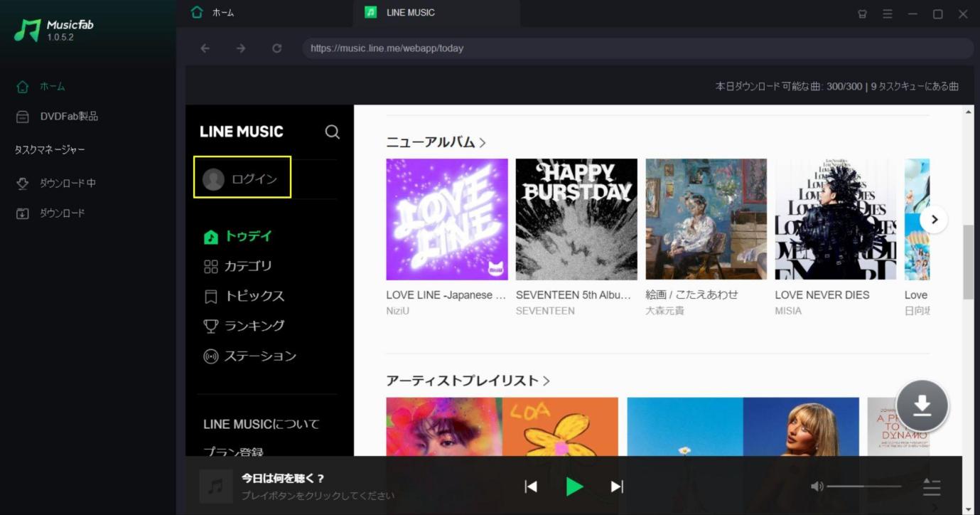Viewport: 980px width, 515px height.
Task: Open first artist playlist thumbnail
Action: 502,426
